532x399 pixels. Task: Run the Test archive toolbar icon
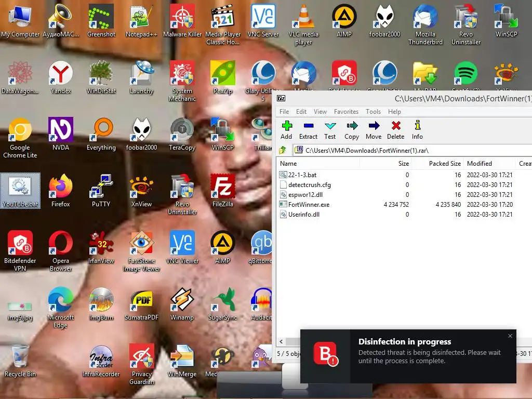[330, 130]
